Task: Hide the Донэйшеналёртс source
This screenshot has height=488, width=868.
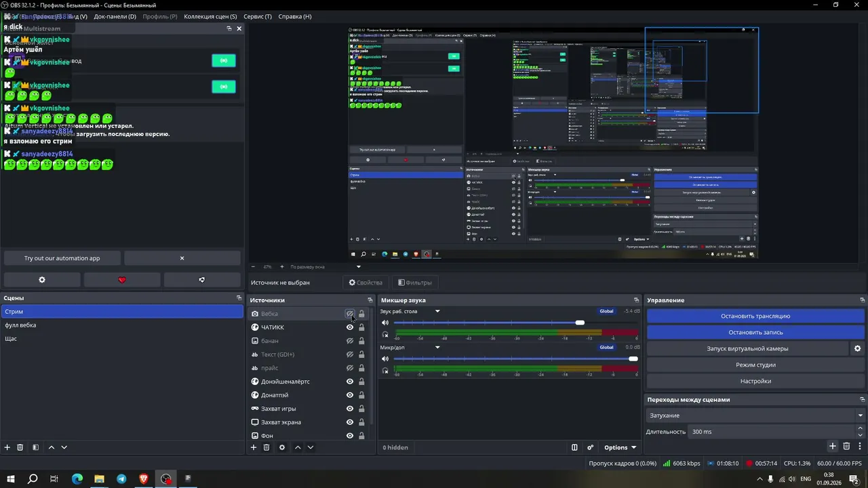Action: pyautogui.click(x=350, y=382)
